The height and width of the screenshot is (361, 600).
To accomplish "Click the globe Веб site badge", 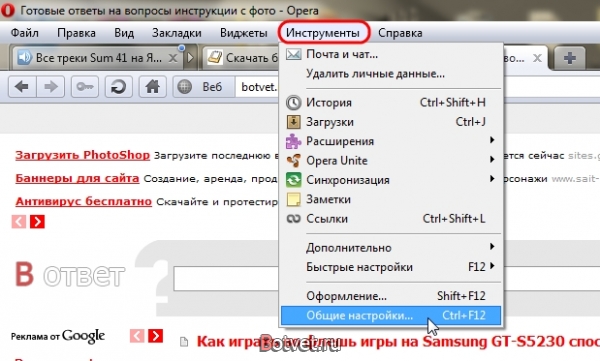I will (204, 87).
